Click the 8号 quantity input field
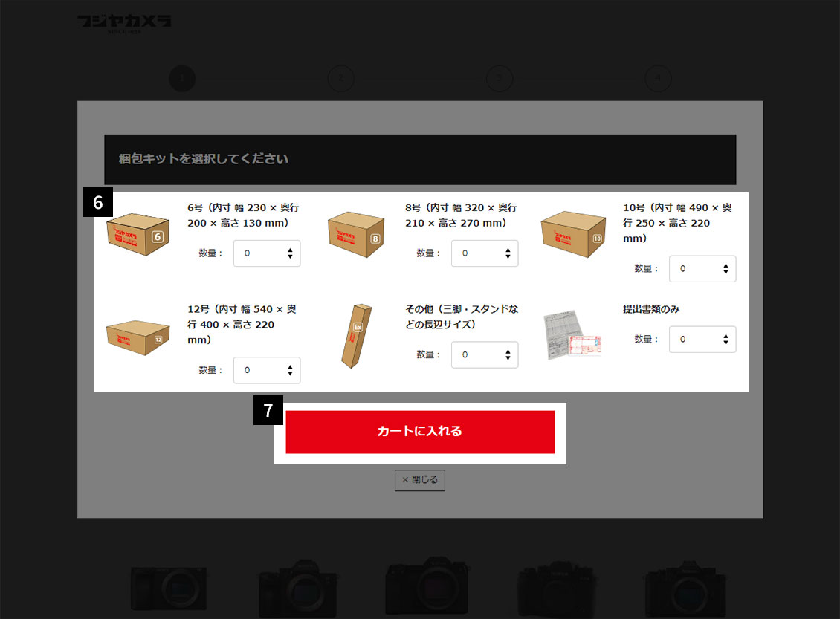Screen dimensions: 840x619 [485, 253]
